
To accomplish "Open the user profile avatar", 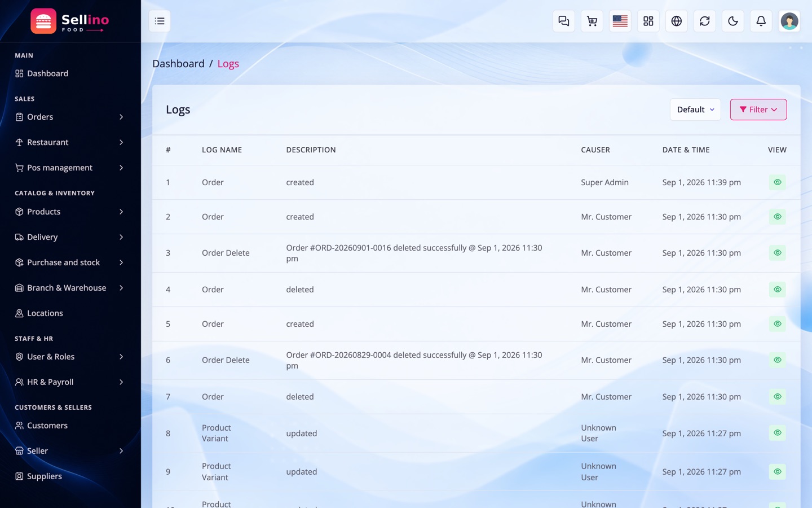I will pos(789,21).
